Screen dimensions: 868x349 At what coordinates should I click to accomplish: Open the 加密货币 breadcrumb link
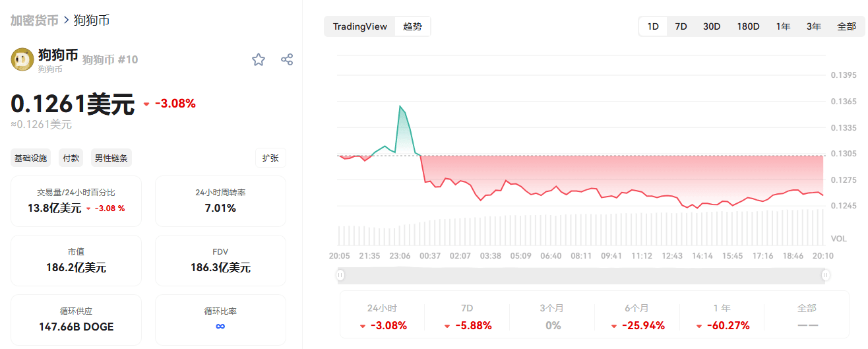[x=34, y=20]
